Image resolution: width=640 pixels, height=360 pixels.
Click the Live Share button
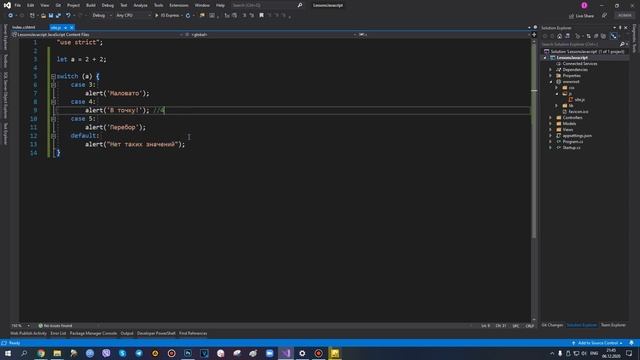coord(582,16)
